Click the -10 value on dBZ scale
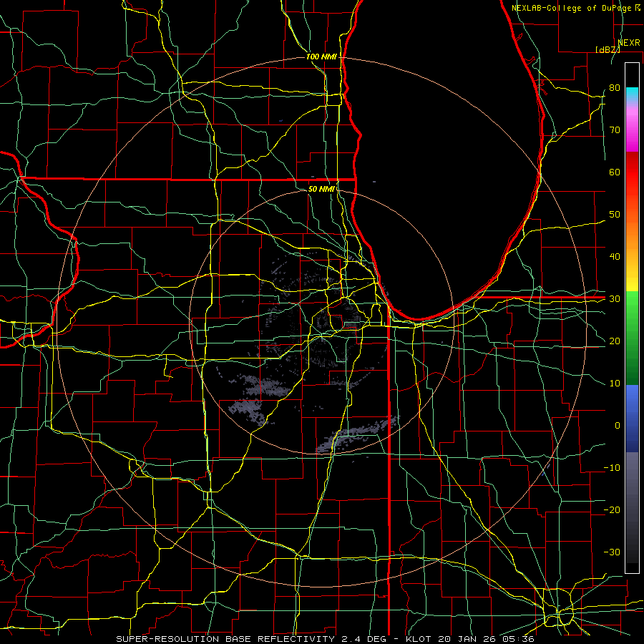 [612, 468]
